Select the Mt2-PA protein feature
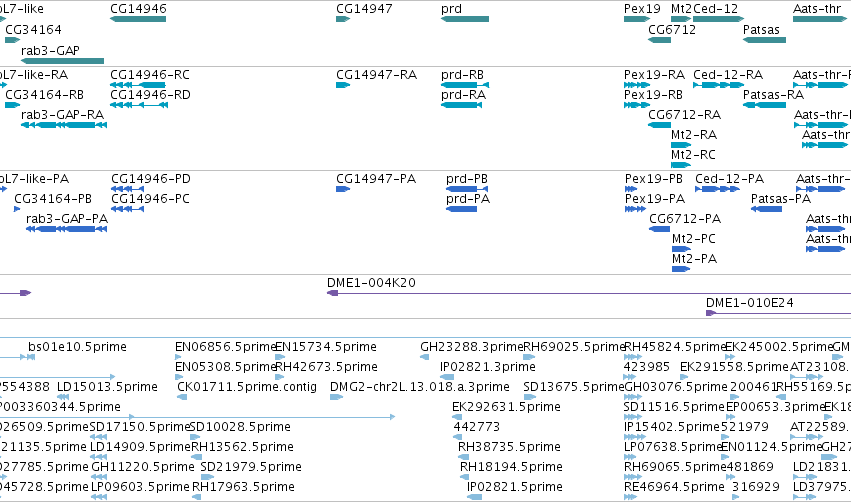 pyautogui.click(x=681, y=269)
